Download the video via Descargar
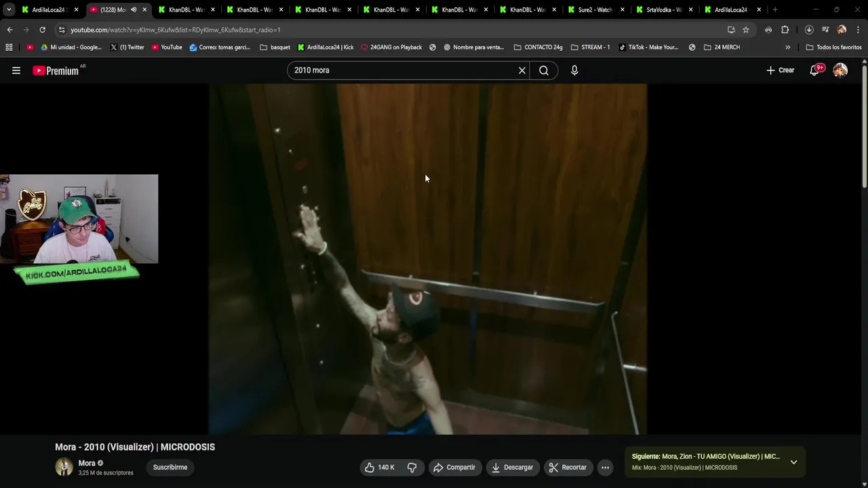868x488 pixels. 513,468
